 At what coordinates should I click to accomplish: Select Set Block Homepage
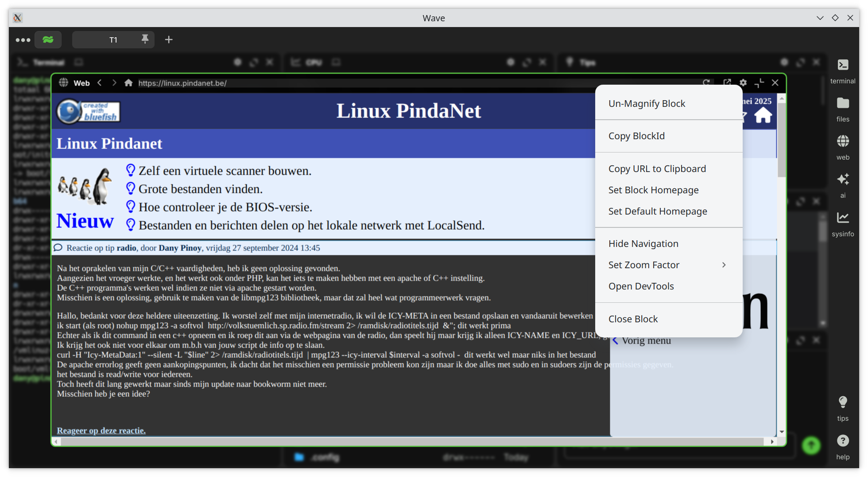669,190
